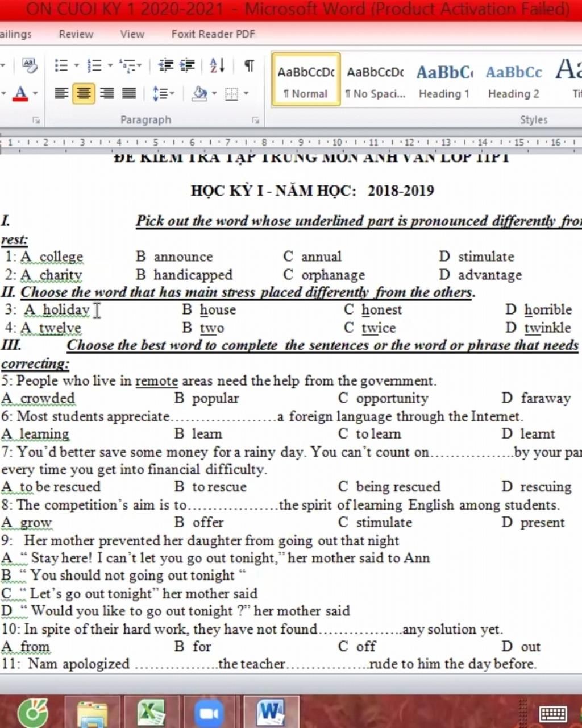The image size is (582, 728).
Task: Toggle center alignment
Action: point(84,93)
